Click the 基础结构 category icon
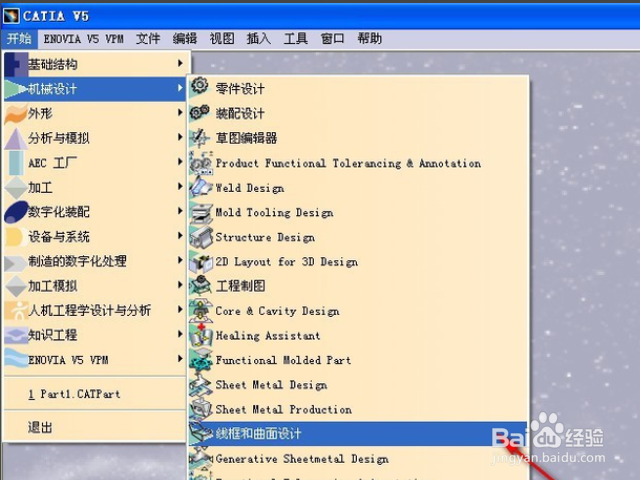Image resolution: width=640 pixels, height=480 pixels. point(16,64)
